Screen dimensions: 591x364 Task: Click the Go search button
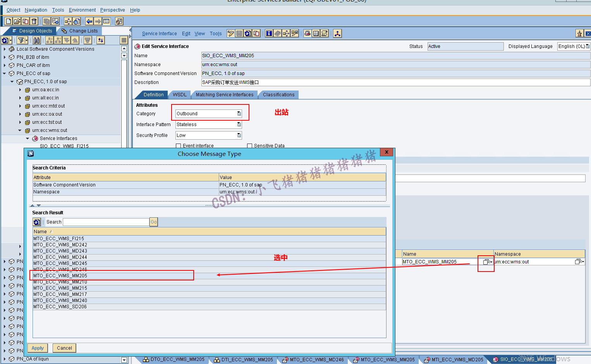click(x=153, y=222)
